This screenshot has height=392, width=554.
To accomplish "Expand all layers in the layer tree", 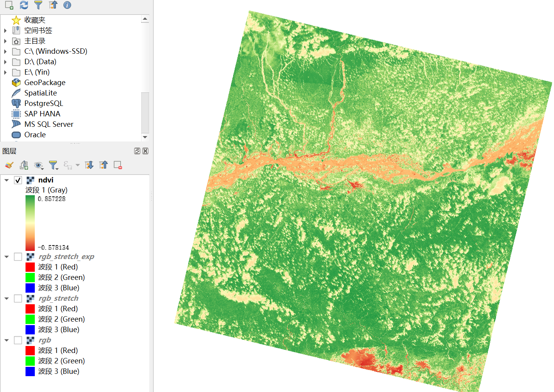I will pos(89,165).
